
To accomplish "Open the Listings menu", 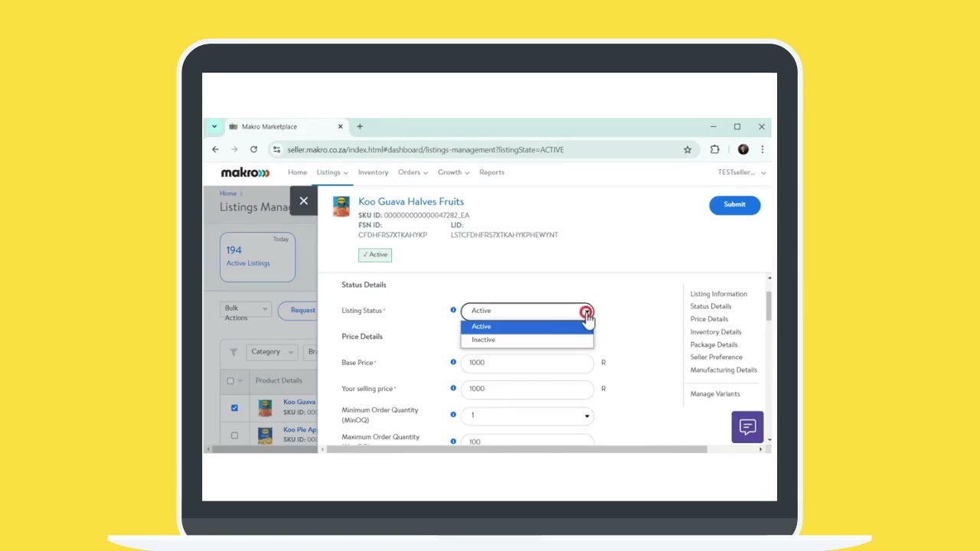I will pos(332,173).
